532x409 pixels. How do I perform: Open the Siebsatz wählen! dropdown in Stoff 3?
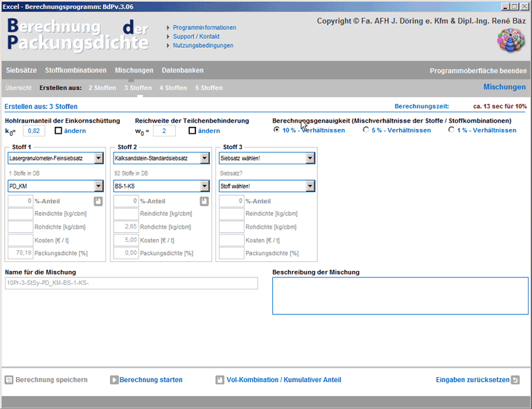(x=310, y=159)
